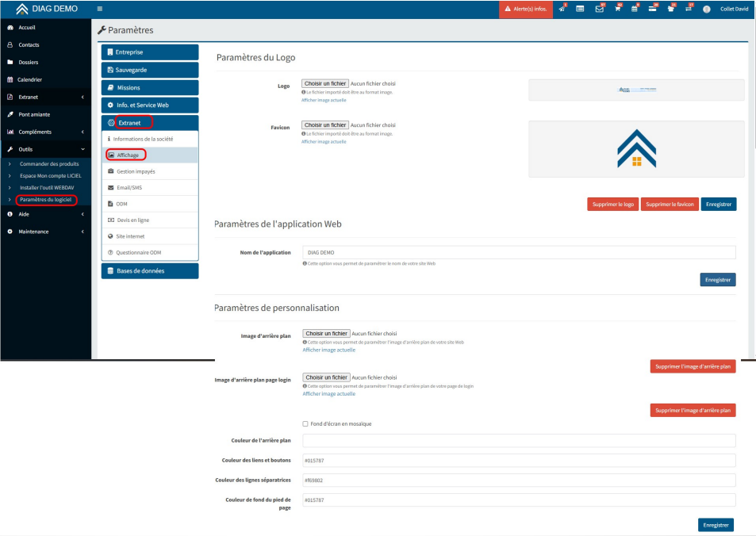Open the envelope messages icon in header
Image resolution: width=756 pixels, height=536 pixels.
click(x=599, y=9)
